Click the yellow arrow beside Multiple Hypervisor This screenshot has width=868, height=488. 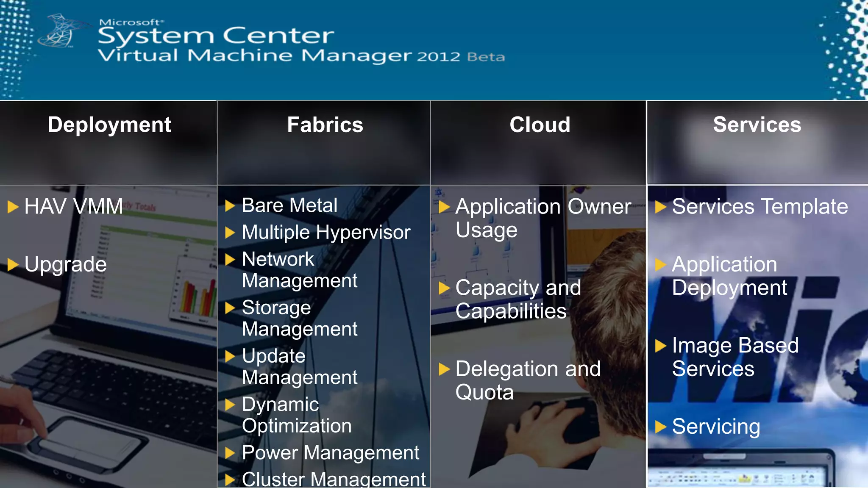(x=230, y=233)
